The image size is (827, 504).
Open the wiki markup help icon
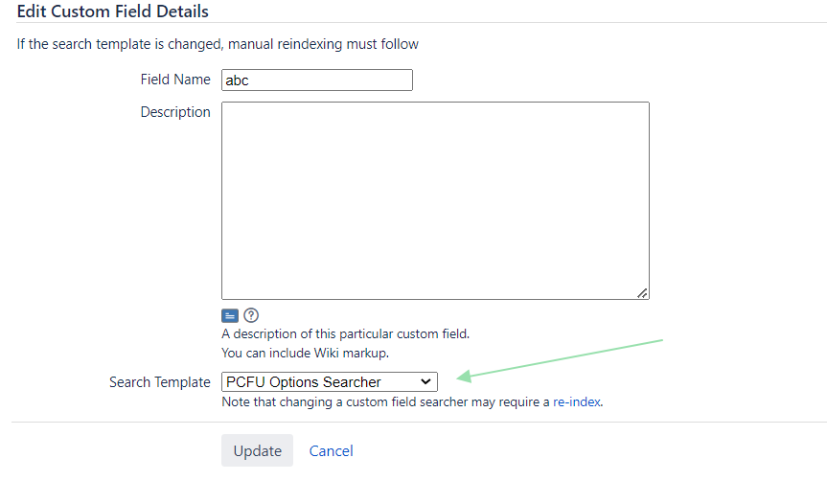click(251, 315)
